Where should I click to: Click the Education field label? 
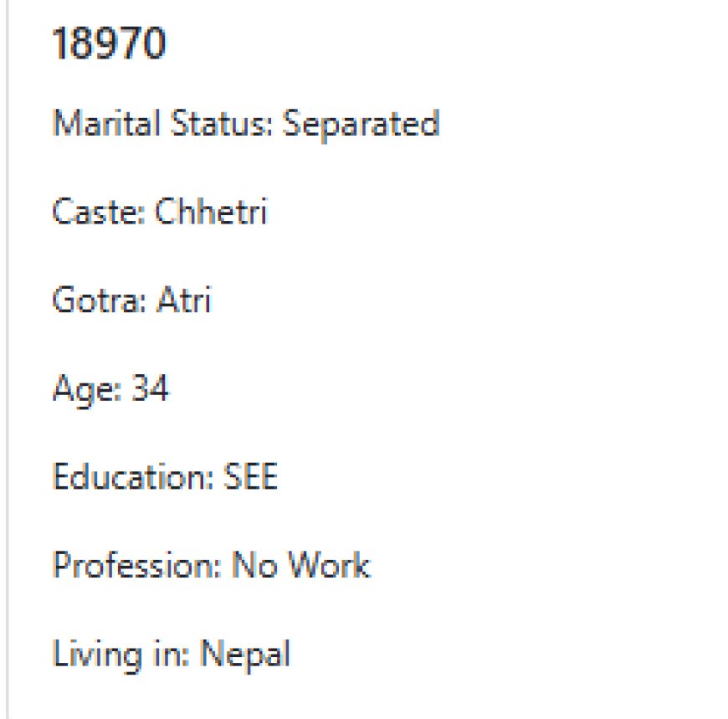(x=133, y=476)
